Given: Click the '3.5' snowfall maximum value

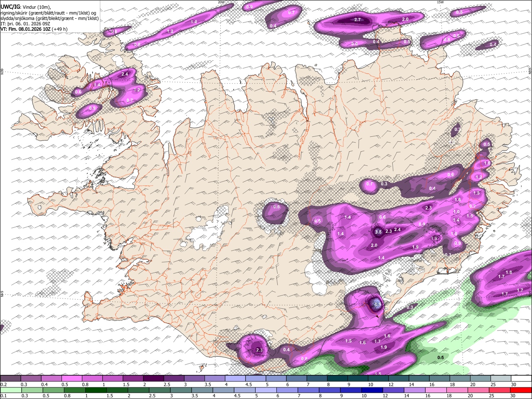Looking at the screenshot, I should (x=378, y=232).
